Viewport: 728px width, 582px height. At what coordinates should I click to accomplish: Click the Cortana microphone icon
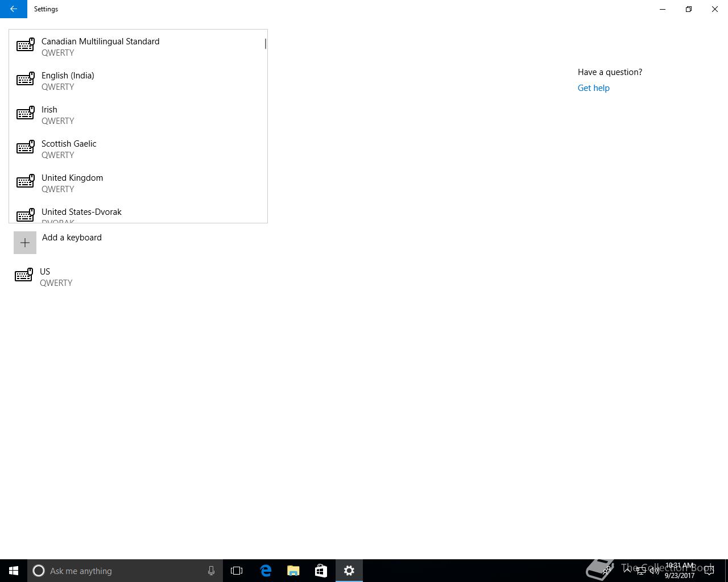click(211, 571)
